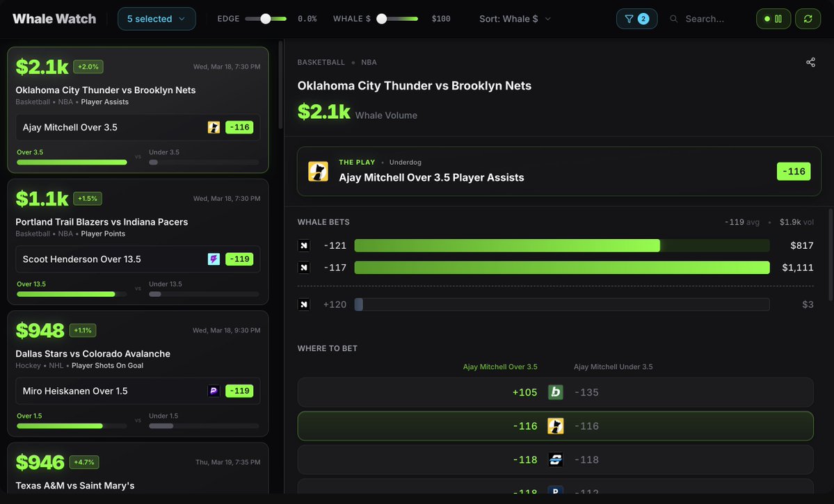Click the exchange icon on the +120 whale bet
Viewport: 834px width, 504px height.
[x=304, y=304]
